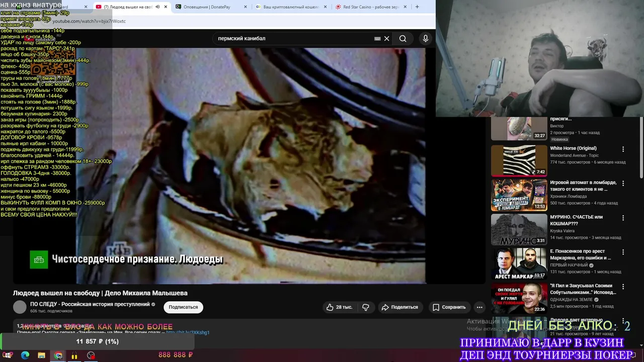Image resolution: width=644 pixels, height=362 pixels.
Task: Mute the YouTube tab via speaker icon
Action: click(157, 7)
